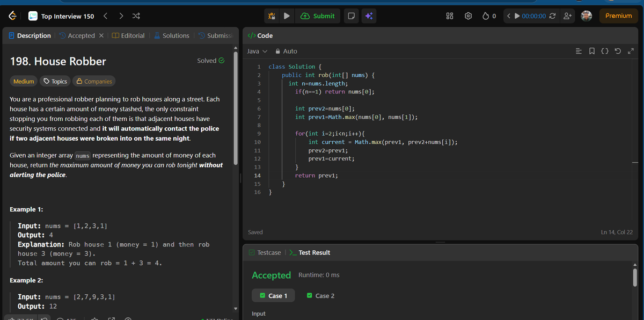Click the 'class Solution {' code line

click(295, 67)
